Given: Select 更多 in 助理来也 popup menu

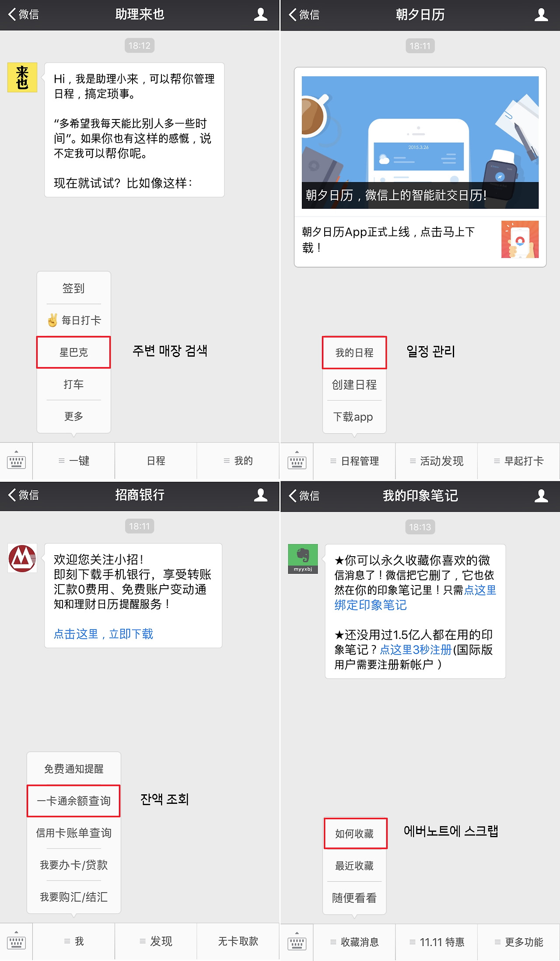Looking at the screenshot, I should pos(73,416).
